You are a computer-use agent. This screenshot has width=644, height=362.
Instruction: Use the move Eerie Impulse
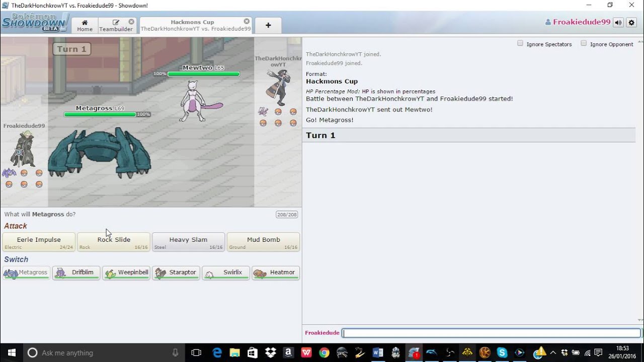pos(39,242)
